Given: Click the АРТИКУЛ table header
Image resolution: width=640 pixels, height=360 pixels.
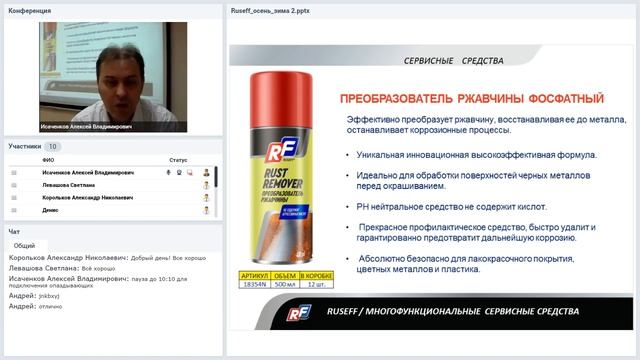Looking at the screenshot, I should click(x=255, y=276).
